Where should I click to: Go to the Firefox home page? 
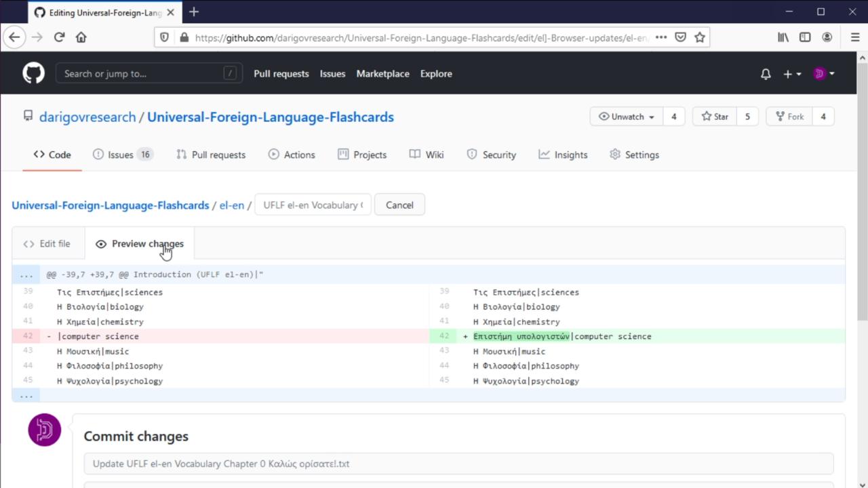point(81,37)
